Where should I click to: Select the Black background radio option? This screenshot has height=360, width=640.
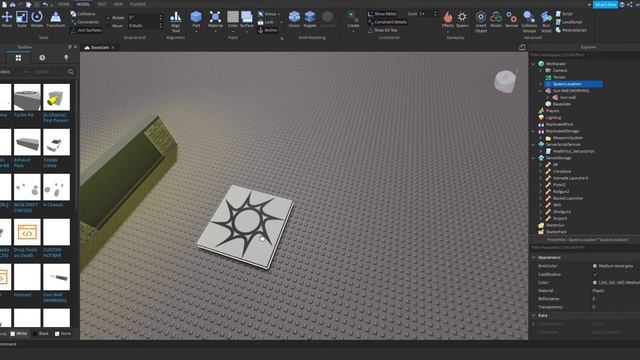pos(41,333)
